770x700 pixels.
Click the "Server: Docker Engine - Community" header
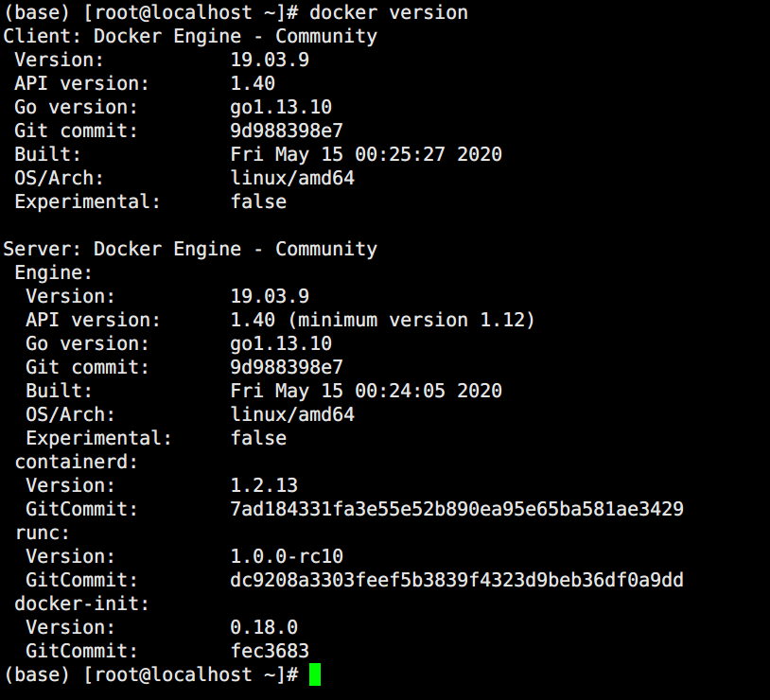tap(190, 249)
